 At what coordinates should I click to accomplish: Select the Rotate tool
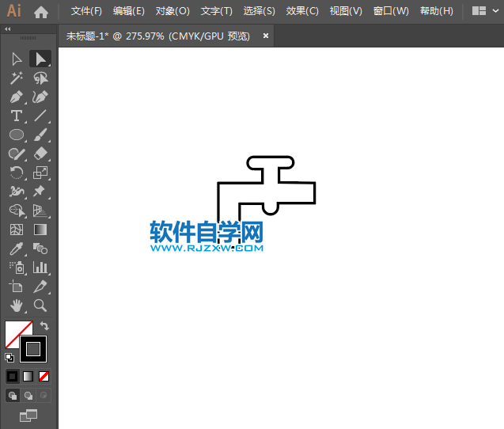pos(17,173)
